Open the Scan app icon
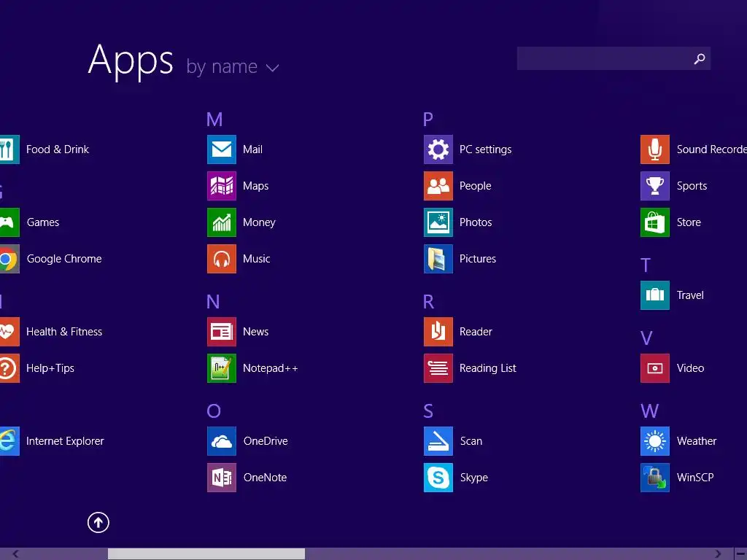Viewport: 747px width, 560px height. [x=438, y=441]
